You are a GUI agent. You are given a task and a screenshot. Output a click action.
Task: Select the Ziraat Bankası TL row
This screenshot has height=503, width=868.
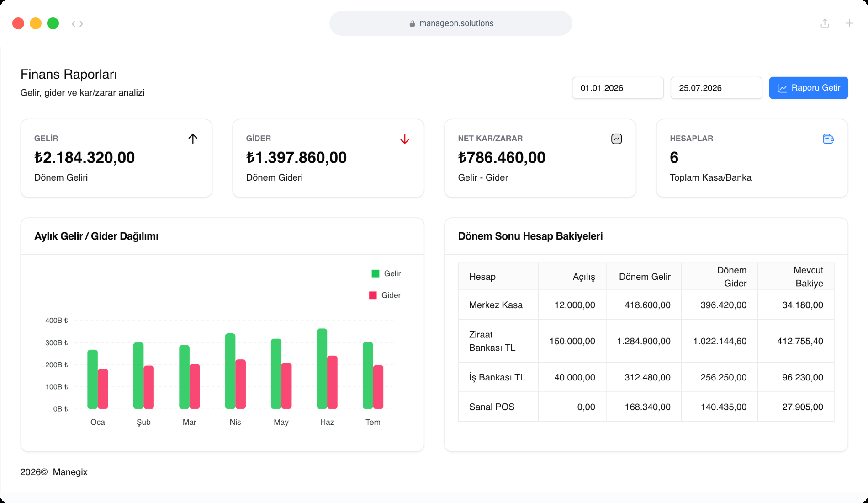[646, 341]
